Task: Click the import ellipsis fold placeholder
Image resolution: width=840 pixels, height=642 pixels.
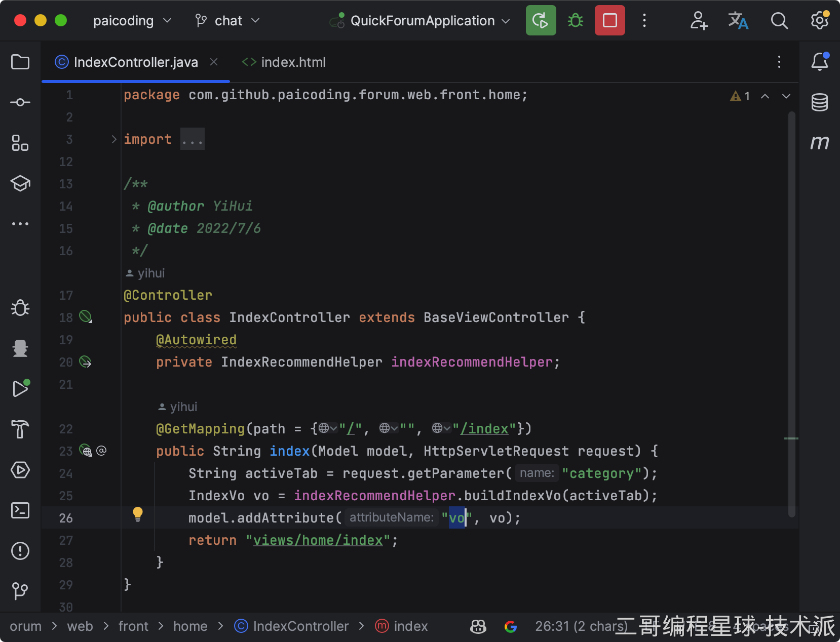Action: (x=193, y=139)
